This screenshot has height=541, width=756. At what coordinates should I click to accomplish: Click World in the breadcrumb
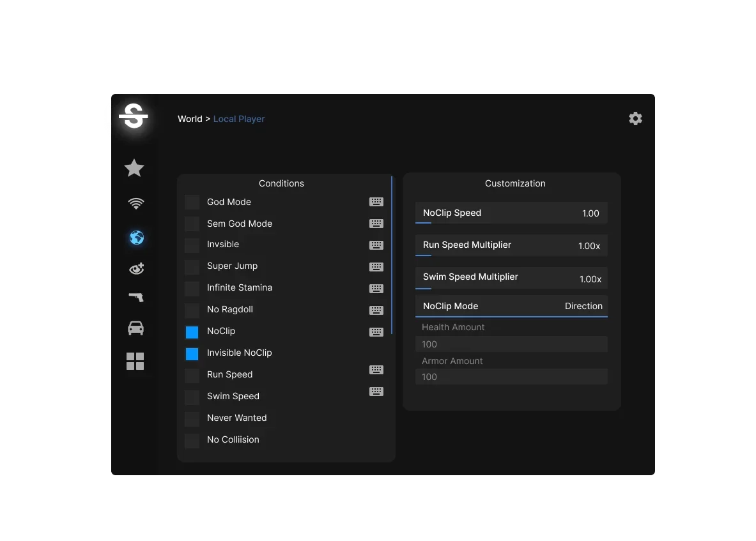click(x=190, y=119)
